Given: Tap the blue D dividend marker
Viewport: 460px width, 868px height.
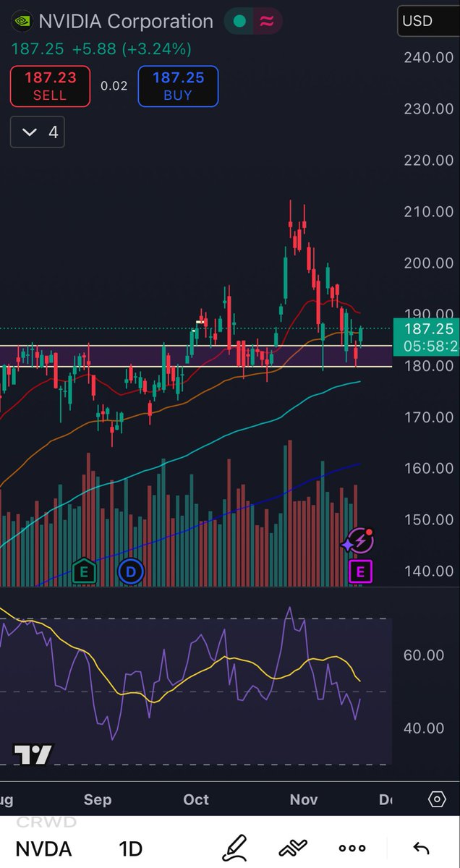Looking at the screenshot, I should pos(131,572).
